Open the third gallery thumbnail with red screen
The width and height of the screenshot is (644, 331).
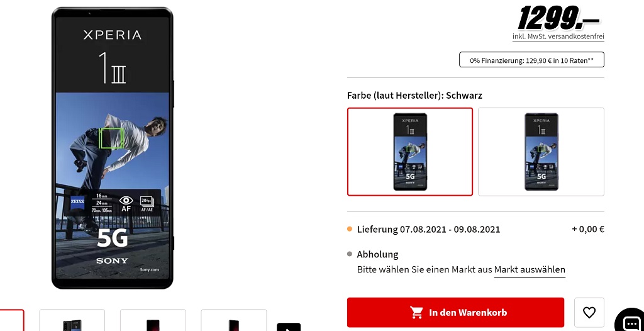tap(153, 320)
